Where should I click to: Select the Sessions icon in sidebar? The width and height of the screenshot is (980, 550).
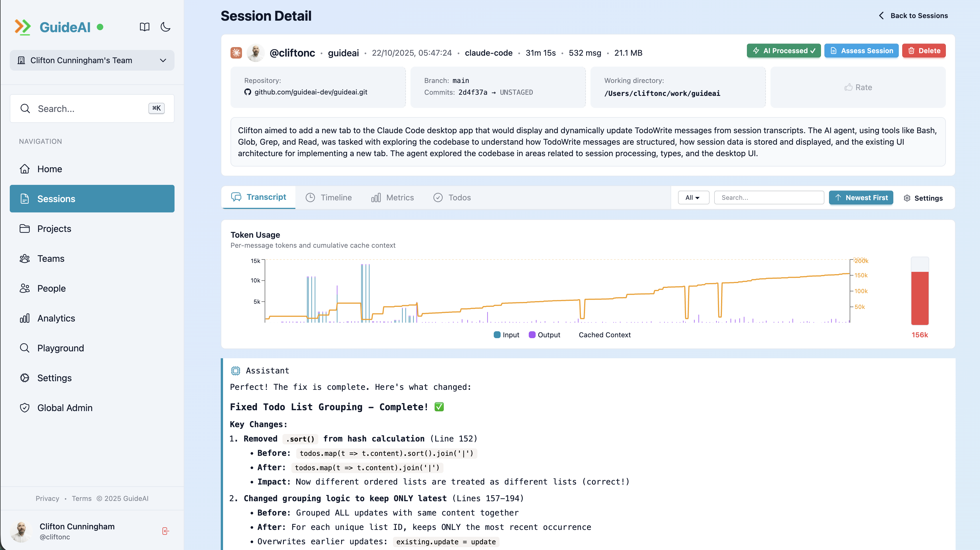(x=24, y=199)
